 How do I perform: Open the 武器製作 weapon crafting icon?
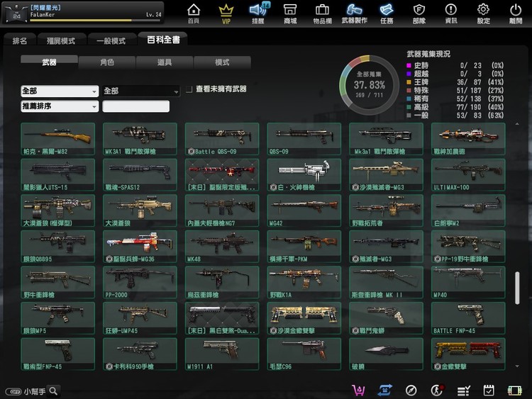(354, 13)
